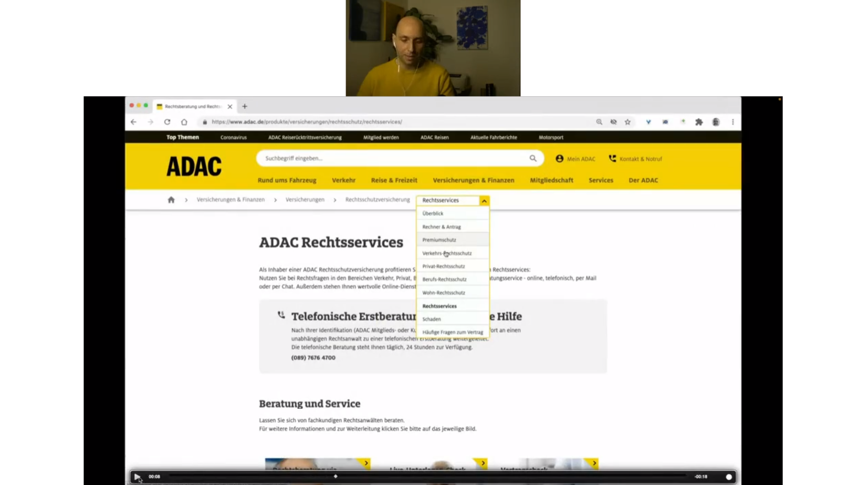
Task: Collapse the Rechtsservices dropdown via its chevron
Action: point(484,200)
